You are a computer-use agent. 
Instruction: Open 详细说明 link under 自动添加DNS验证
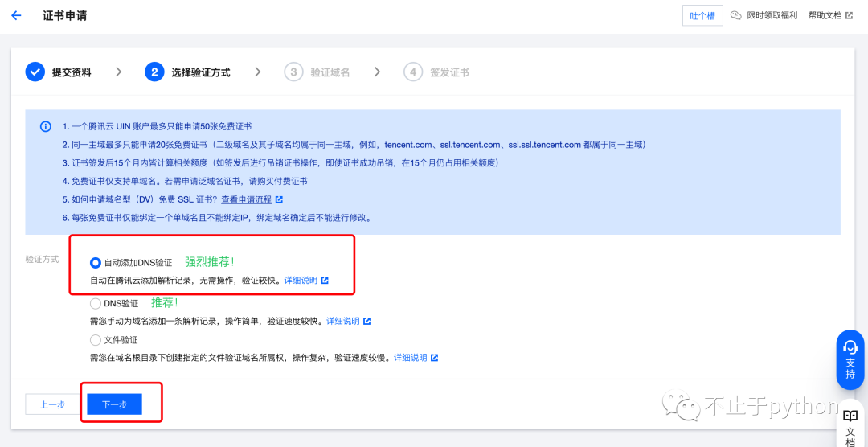pos(301,281)
